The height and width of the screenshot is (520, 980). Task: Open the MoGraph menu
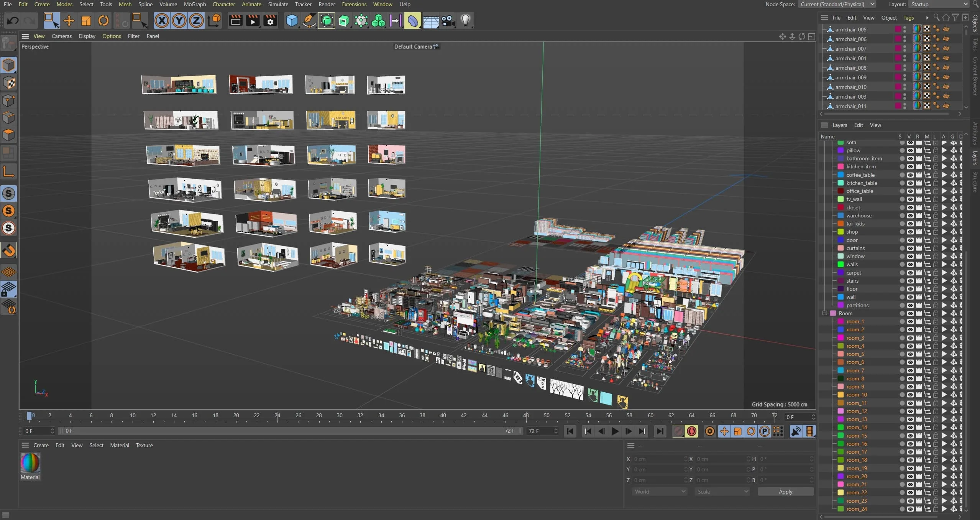tap(195, 4)
